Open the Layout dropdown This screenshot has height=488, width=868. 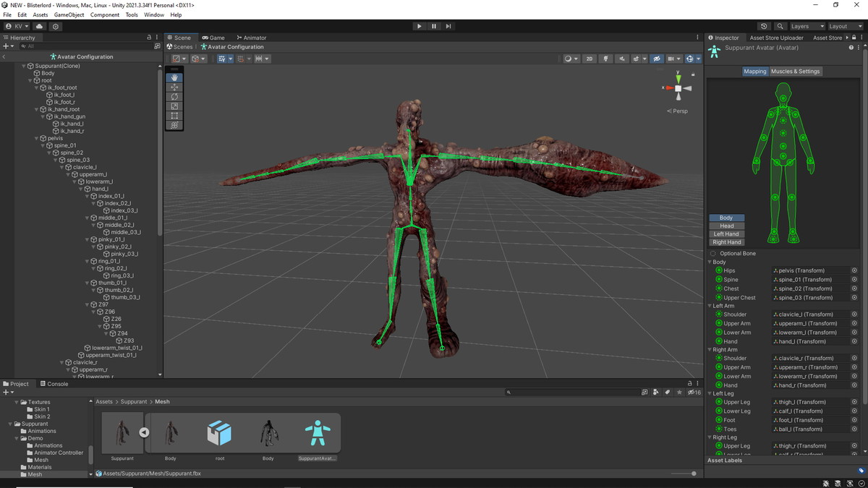pyautogui.click(x=843, y=26)
